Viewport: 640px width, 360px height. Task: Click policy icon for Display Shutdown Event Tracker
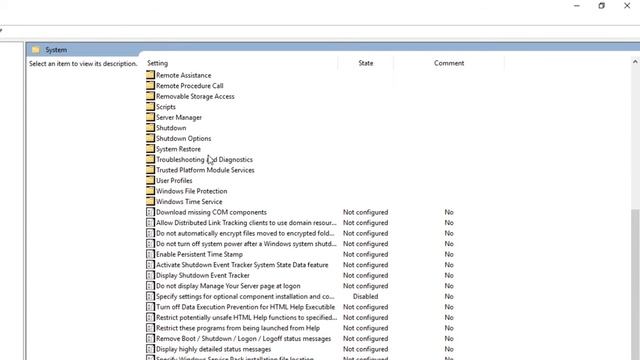[150, 276]
